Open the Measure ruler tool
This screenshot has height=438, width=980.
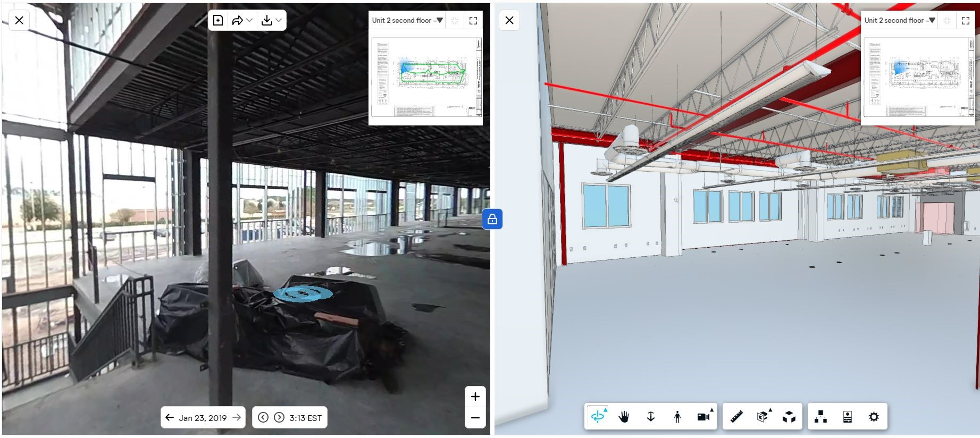click(736, 417)
